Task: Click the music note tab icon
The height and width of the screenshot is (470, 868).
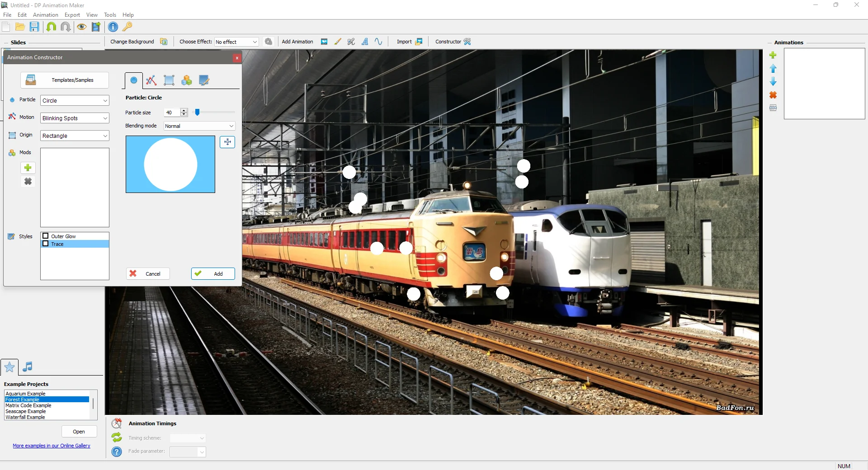Action: (x=28, y=367)
